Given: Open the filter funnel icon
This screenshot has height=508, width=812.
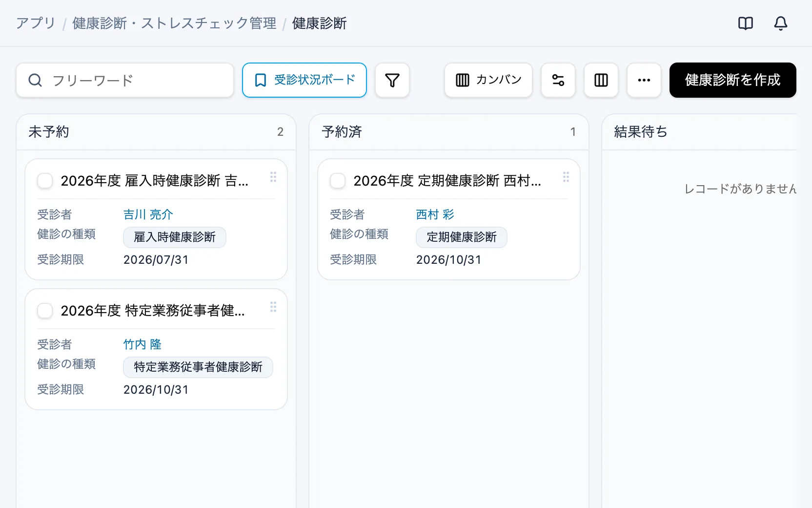Looking at the screenshot, I should pyautogui.click(x=392, y=80).
